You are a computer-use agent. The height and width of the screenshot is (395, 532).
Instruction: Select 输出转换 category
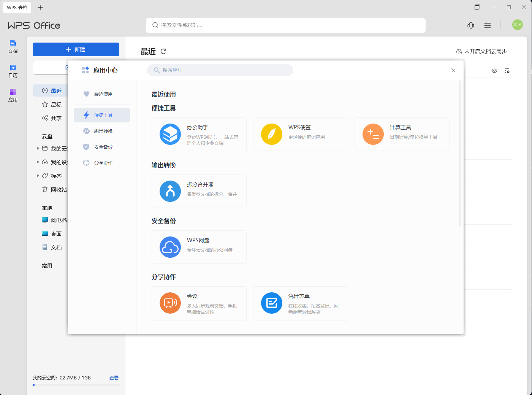(x=102, y=131)
